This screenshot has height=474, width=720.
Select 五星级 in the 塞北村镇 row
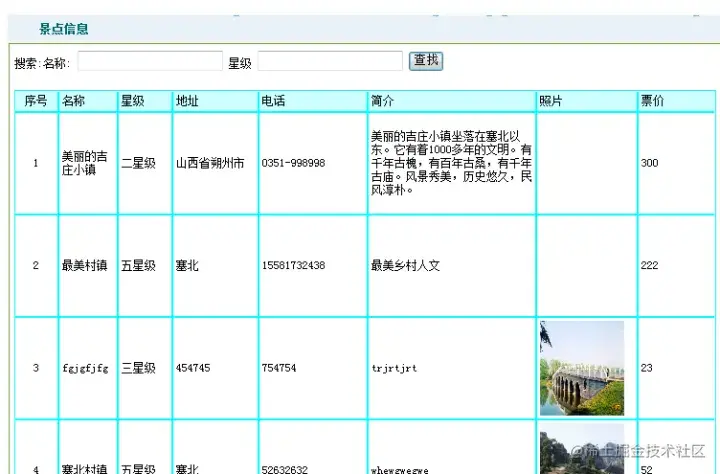pyautogui.click(x=138, y=469)
